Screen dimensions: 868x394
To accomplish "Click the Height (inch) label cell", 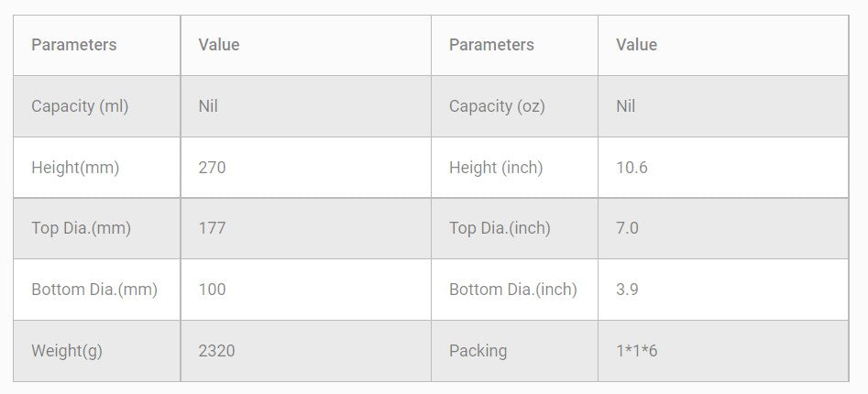I will coord(496,168).
